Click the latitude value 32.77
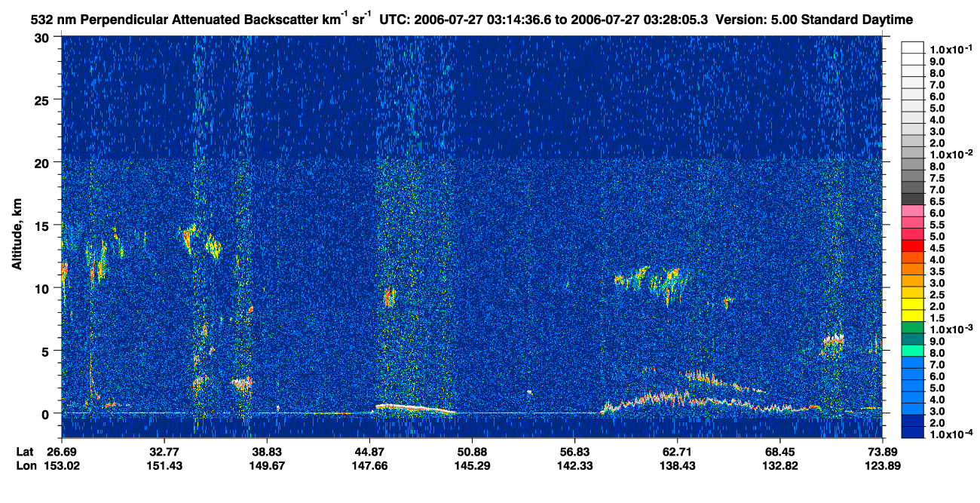The image size is (980, 503). [x=164, y=451]
